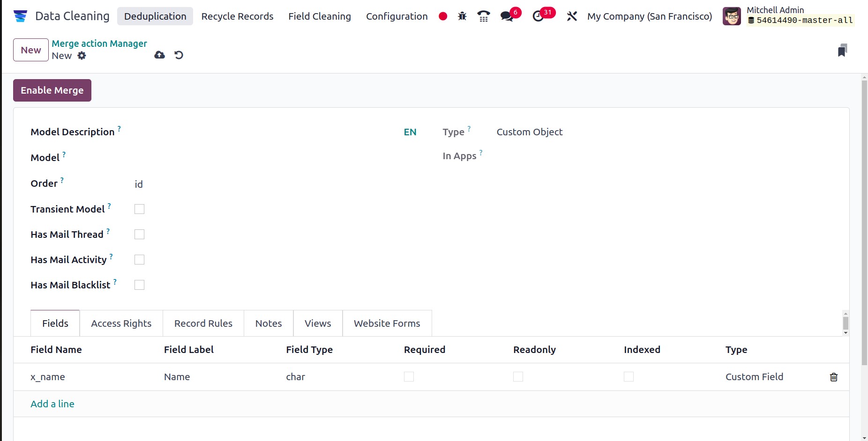Screen dimensions: 868x441
Task: Open the gear actions menu beside New
Action: pos(82,56)
